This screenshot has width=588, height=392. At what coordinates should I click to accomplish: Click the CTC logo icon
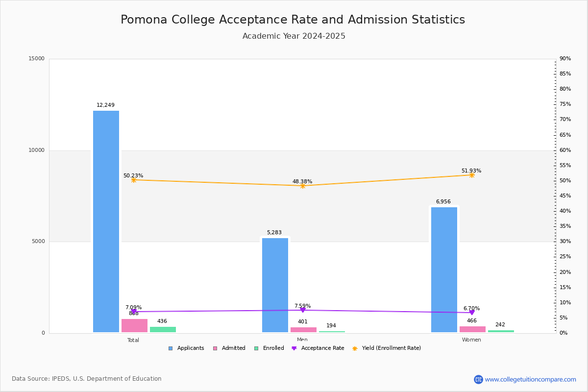tap(478, 379)
